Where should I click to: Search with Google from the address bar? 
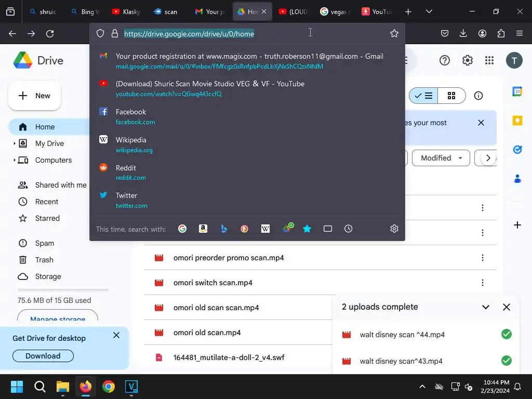(182, 229)
